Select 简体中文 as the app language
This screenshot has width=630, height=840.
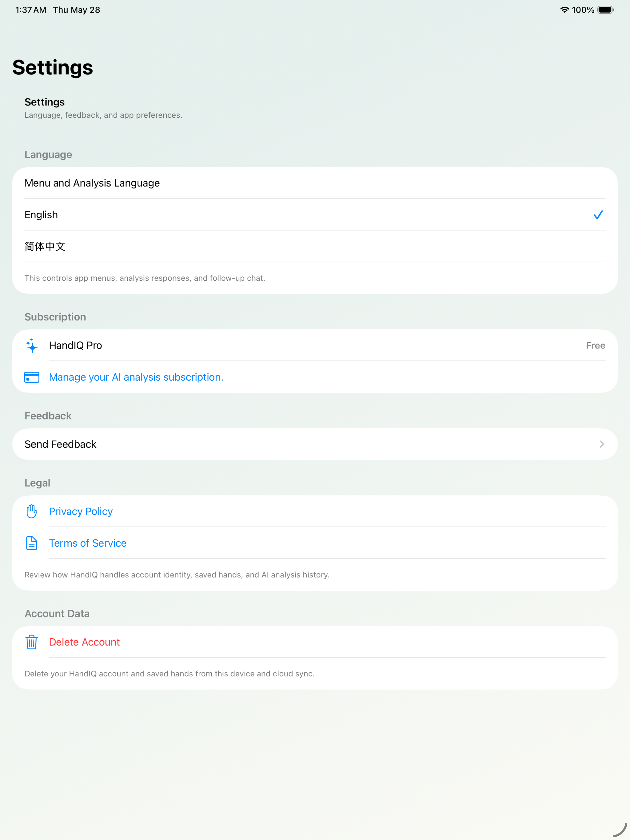(315, 247)
